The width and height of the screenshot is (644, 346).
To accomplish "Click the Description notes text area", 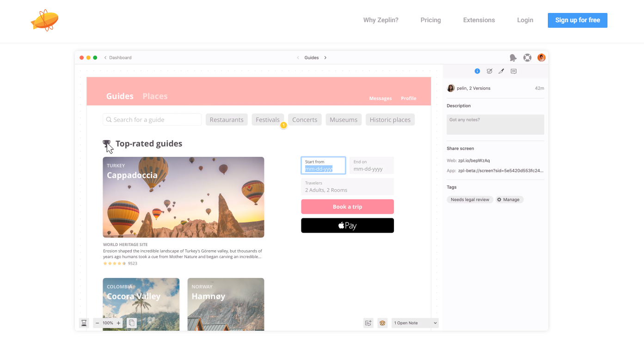I will 495,124.
